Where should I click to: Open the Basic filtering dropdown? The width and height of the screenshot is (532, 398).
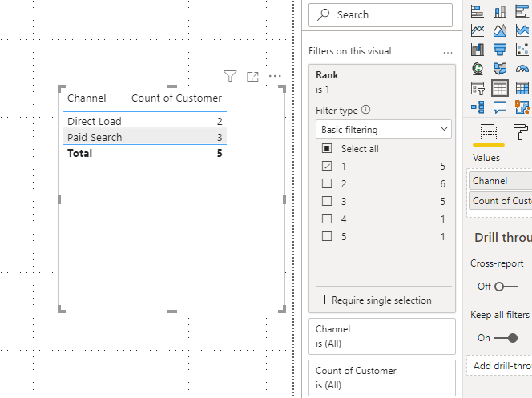click(384, 129)
